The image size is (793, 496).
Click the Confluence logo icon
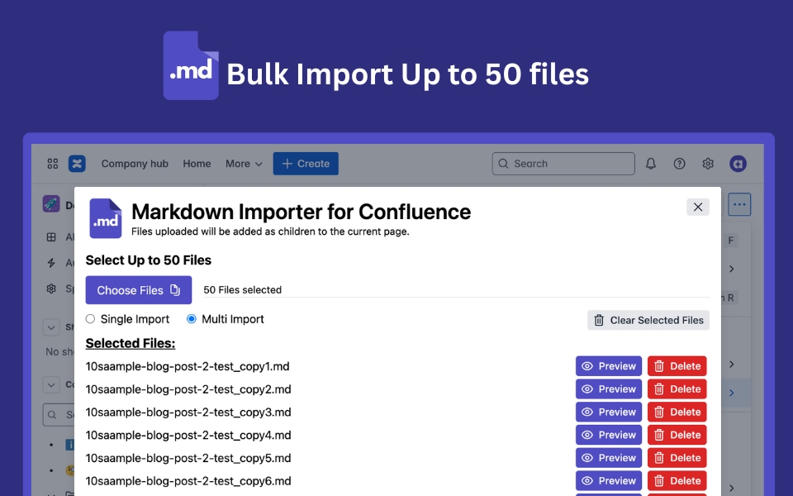tap(77, 163)
